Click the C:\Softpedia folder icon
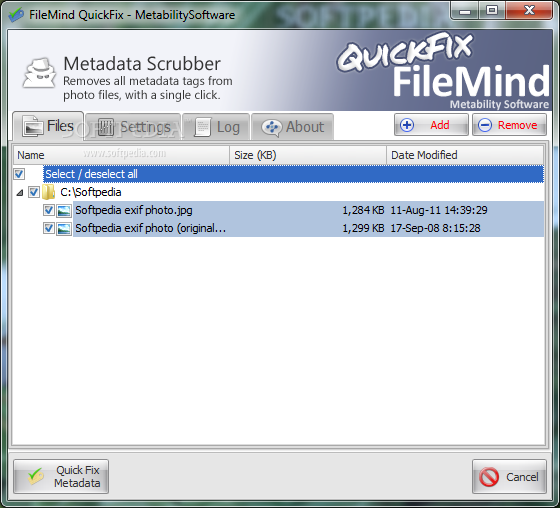The image size is (560, 508). point(49,192)
